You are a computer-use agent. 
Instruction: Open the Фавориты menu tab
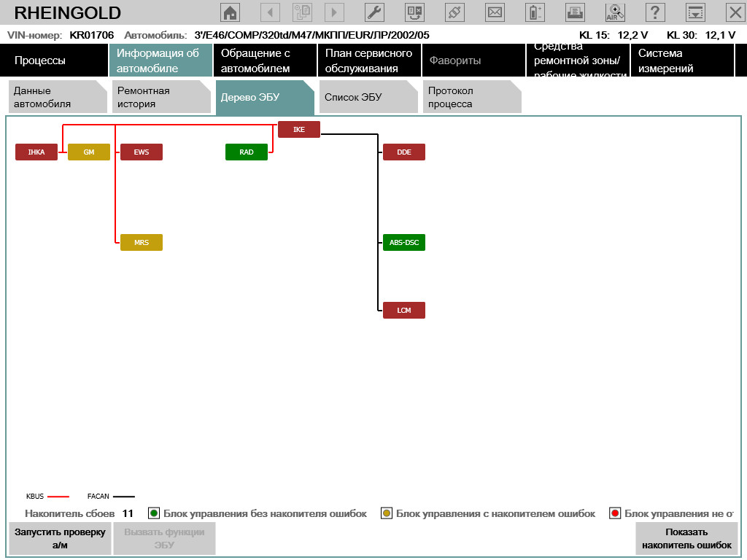point(473,61)
